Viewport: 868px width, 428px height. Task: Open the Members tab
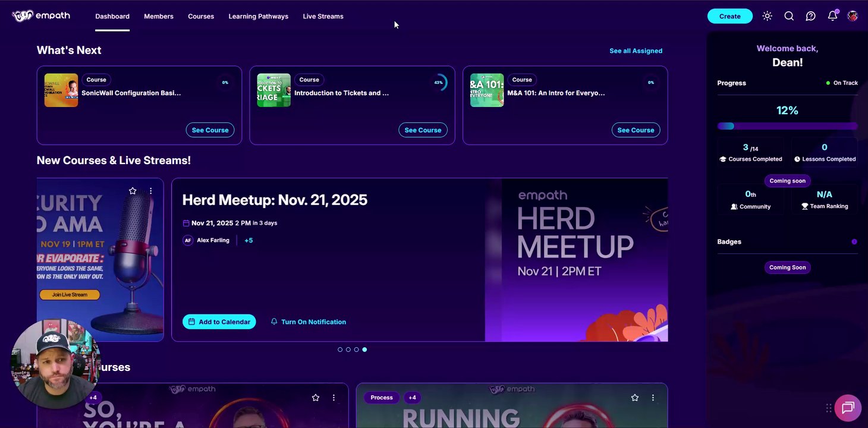click(x=159, y=17)
